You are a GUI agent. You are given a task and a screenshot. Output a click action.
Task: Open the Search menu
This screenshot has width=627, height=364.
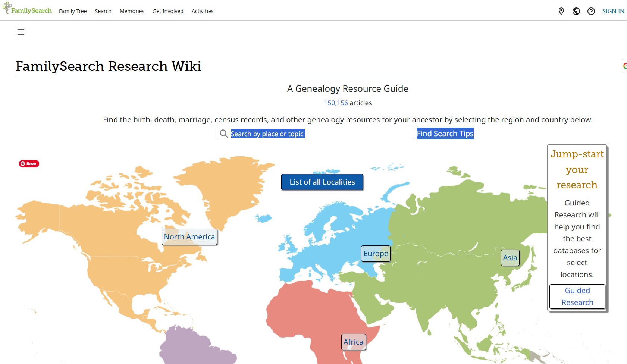click(x=103, y=11)
